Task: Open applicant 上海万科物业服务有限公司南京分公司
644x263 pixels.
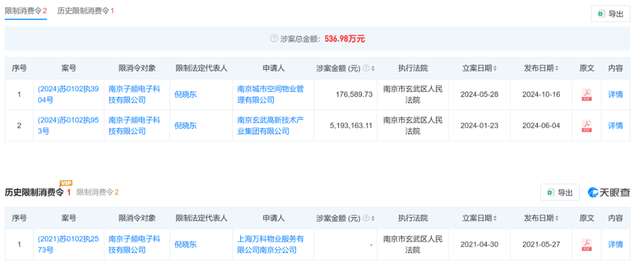Action: pyautogui.click(x=270, y=245)
